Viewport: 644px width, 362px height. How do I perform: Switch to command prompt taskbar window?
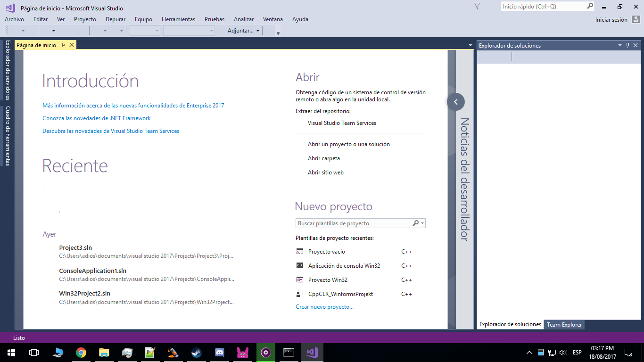(289, 353)
